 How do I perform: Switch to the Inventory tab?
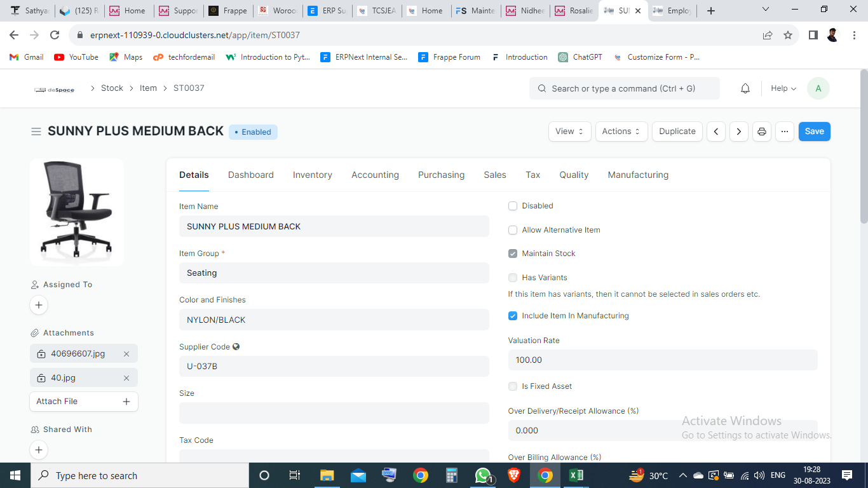coord(312,175)
